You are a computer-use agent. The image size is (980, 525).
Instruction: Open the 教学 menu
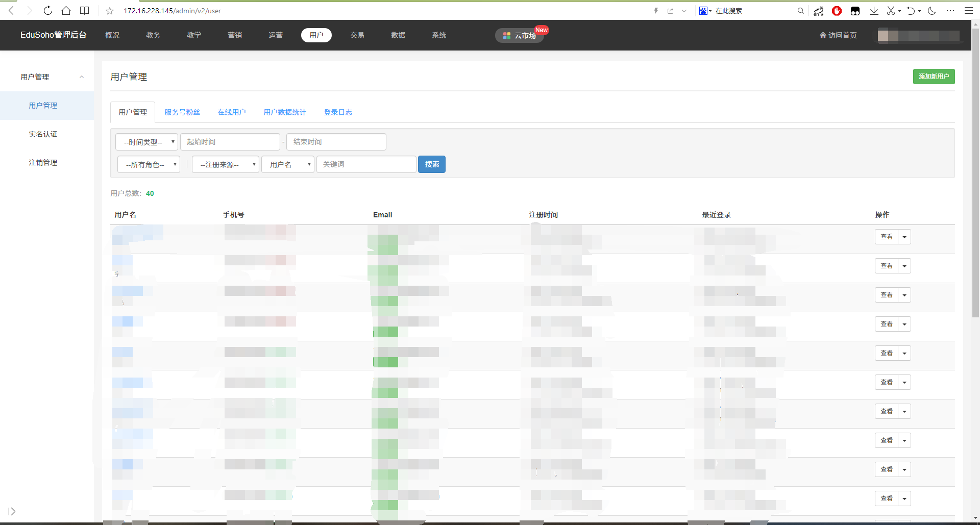point(194,35)
